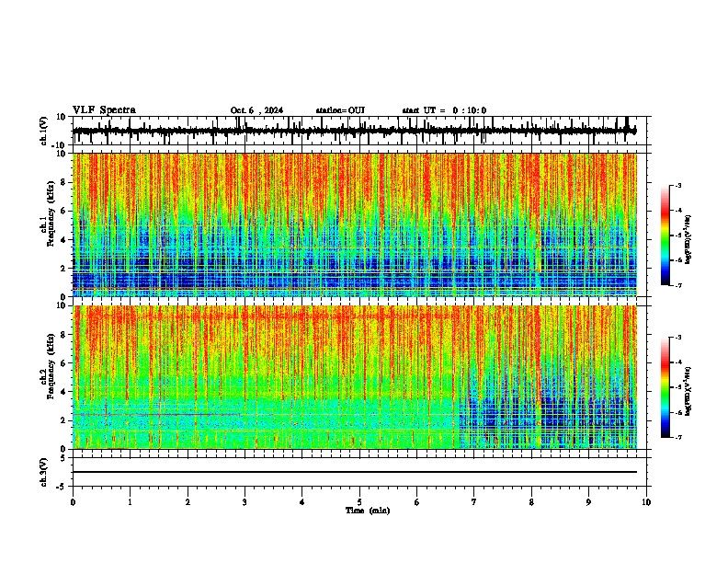This screenshot has height=563, width=728.
Task: Click the ch.1 spectrogram color scale bar
Action: coord(665,236)
